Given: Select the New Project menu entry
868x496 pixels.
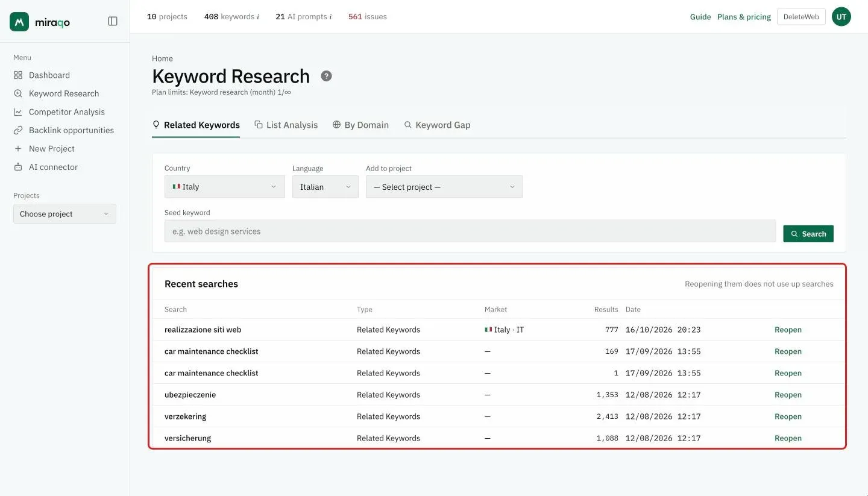Looking at the screenshot, I should [52, 149].
